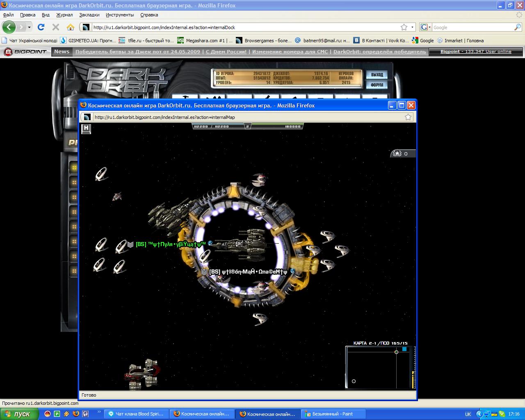Click the Stop loading X icon
This screenshot has height=420, width=525.
56,27
